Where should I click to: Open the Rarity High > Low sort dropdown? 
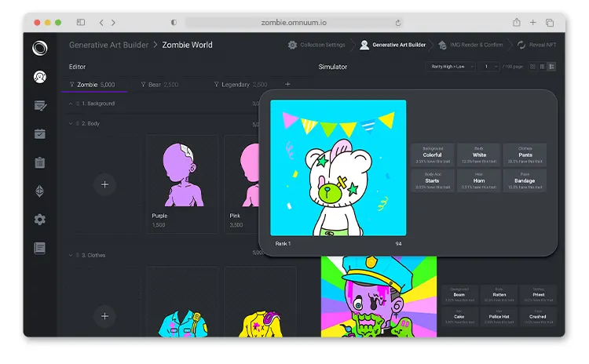(x=451, y=67)
